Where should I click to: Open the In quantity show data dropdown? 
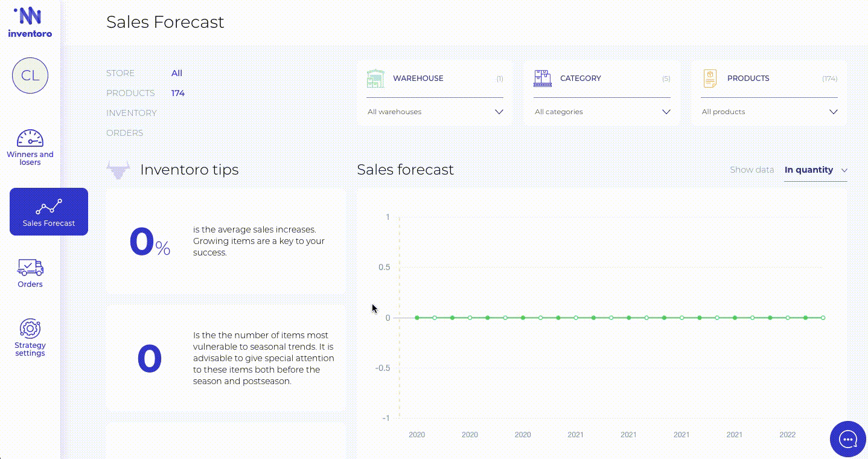[815, 170]
